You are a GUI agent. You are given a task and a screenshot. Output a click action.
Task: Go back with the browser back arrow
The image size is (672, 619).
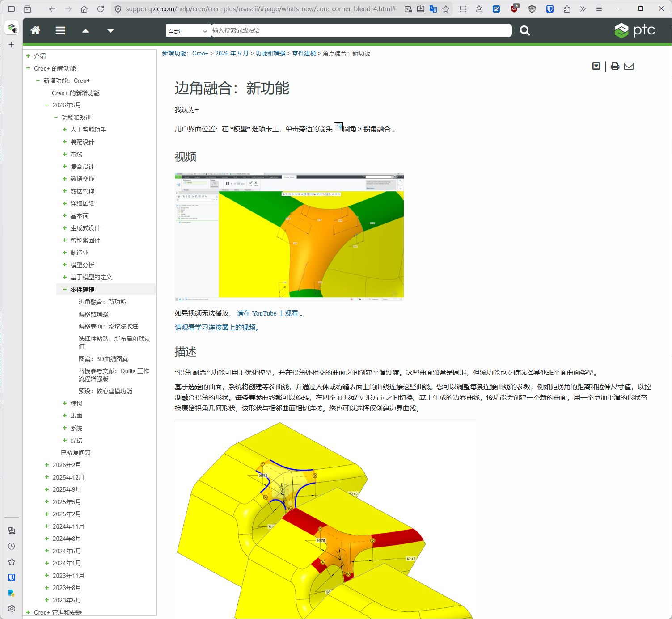[52, 9]
